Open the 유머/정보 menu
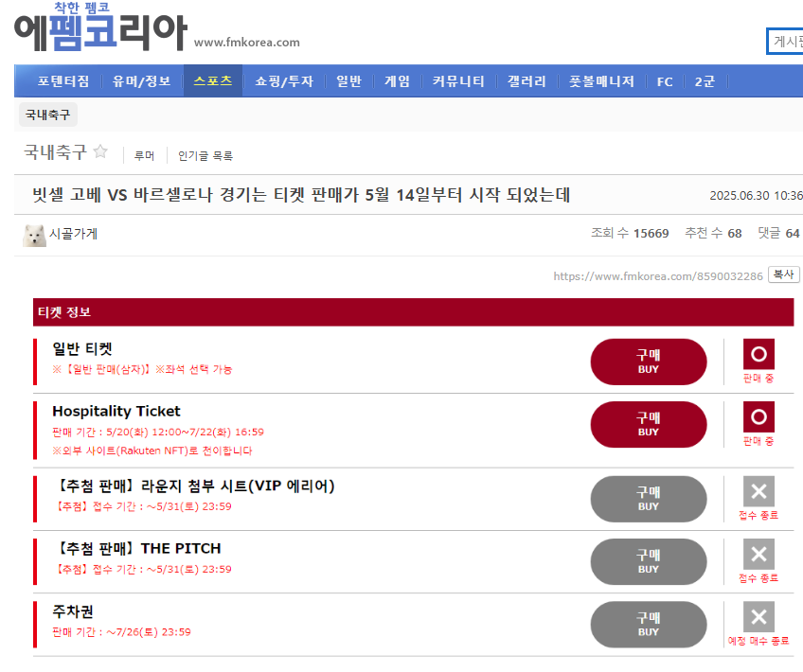803x672 pixels. [x=141, y=81]
